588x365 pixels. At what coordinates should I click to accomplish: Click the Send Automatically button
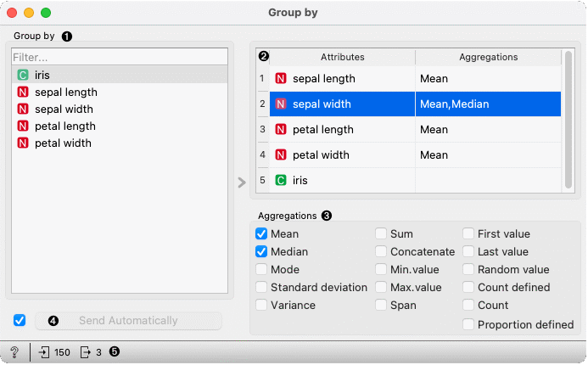click(x=128, y=321)
